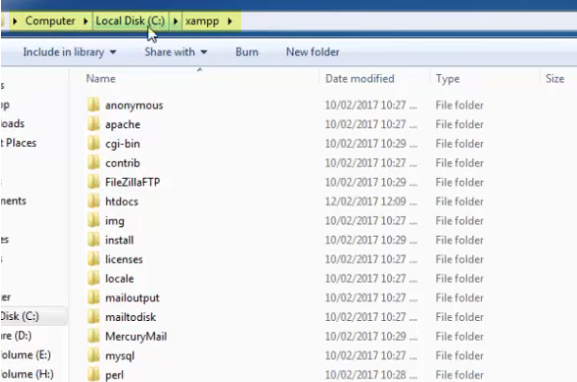This screenshot has width=577, height=382.
Task: Select the Volume (E:) drive in sidebar
Action: point(25,355)
